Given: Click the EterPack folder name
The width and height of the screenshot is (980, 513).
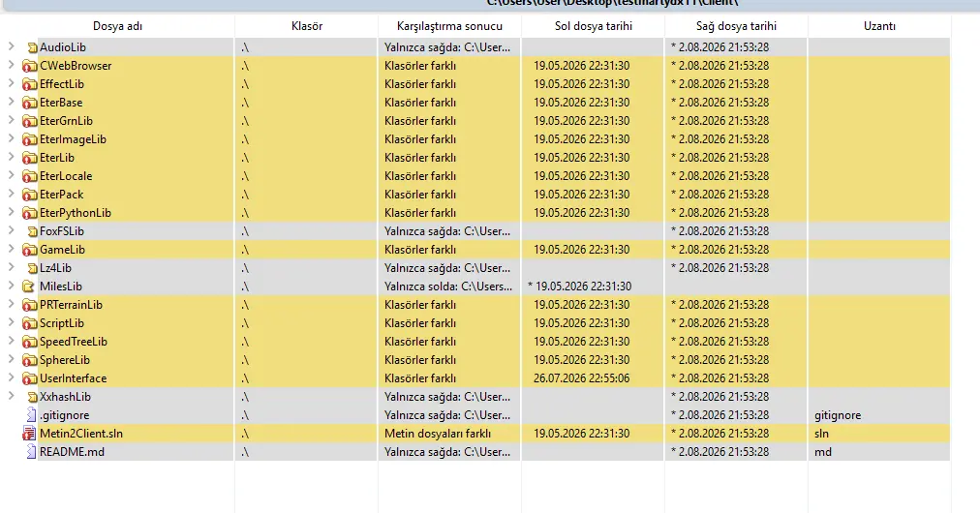Looking at the screenshot, I should (x=61, y=195).
